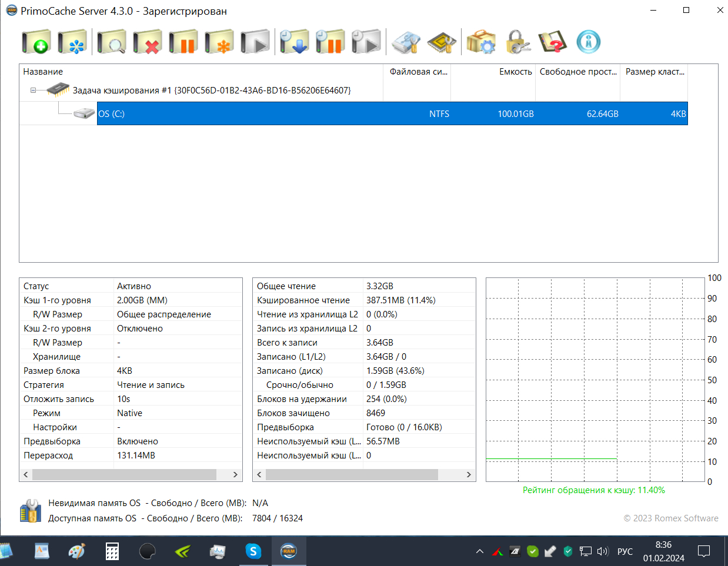The image size is (728, 566).
Task: Collapse the cache task #1 tree node
Action: pos(34,91)
